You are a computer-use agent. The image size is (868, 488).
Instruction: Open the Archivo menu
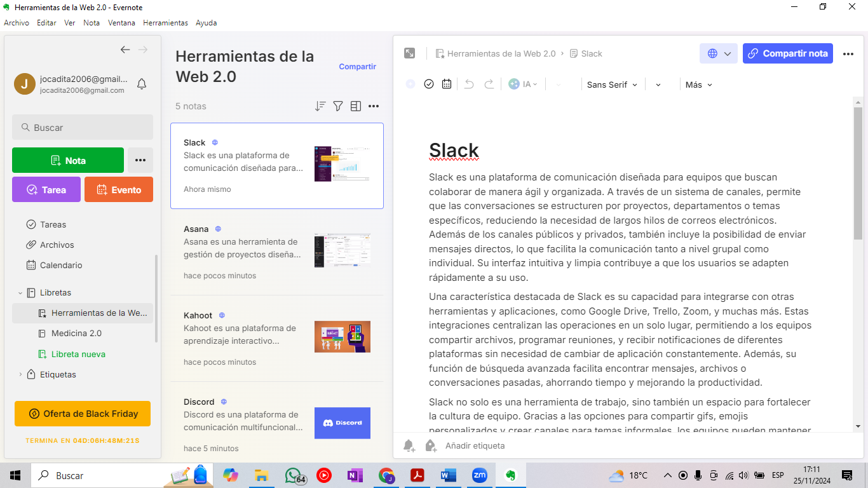point(17,23)
